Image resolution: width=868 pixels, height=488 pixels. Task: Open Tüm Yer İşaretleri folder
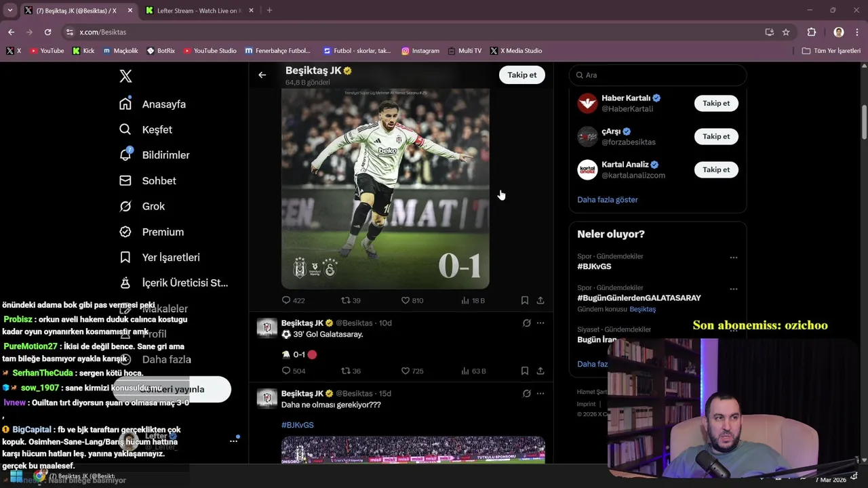831,51
